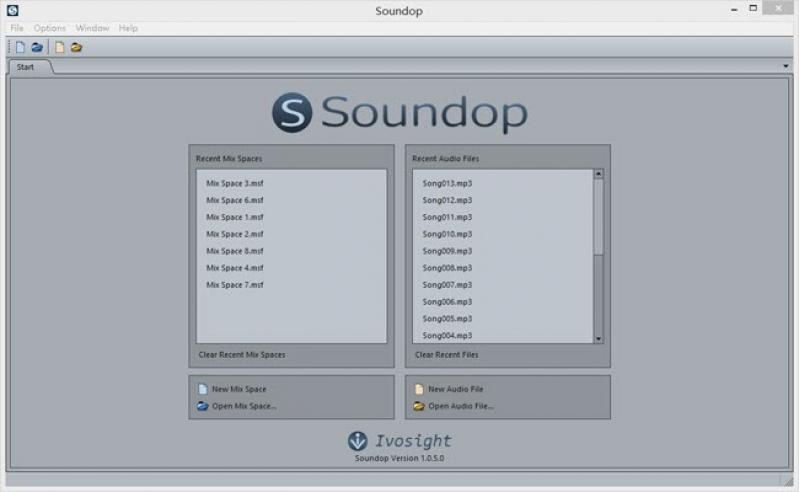
Task: Click the New Audio File link
Action: [456, 389]
